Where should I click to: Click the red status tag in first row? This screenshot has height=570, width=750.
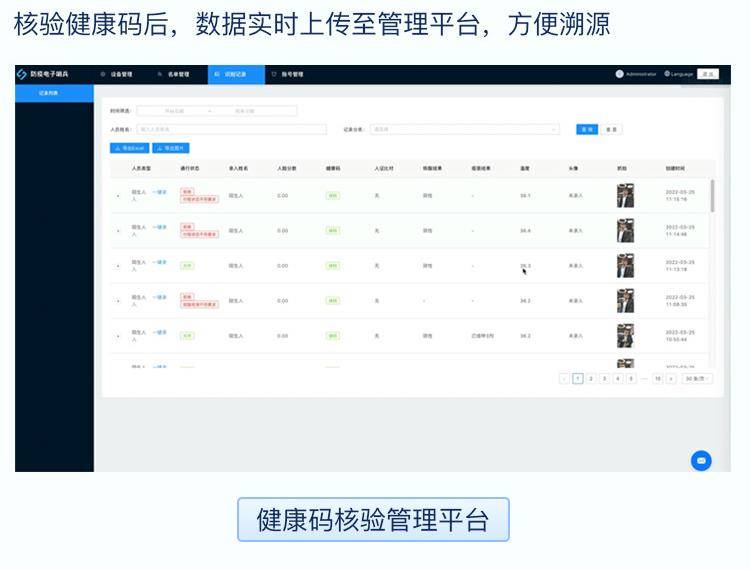(x=186, y=190)
